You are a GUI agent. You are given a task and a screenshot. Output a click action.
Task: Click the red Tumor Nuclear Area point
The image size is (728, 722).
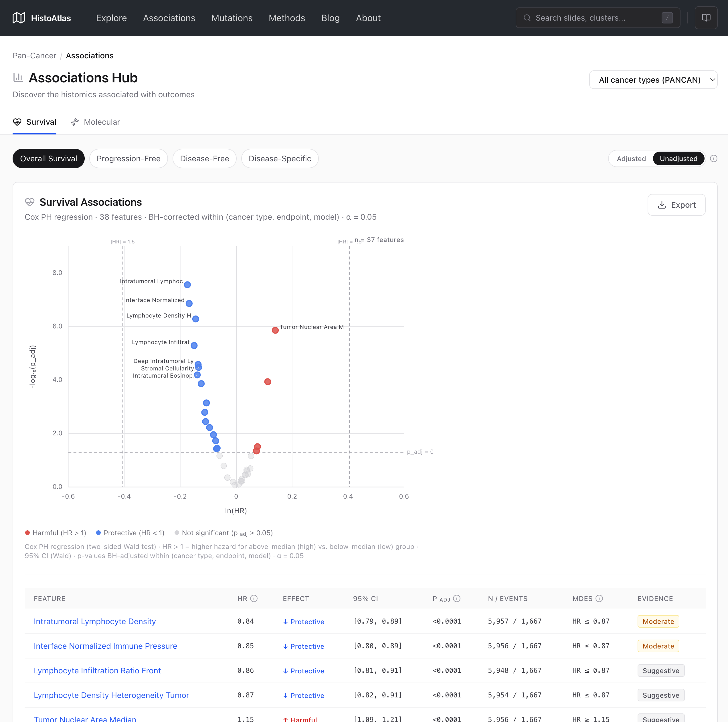tap(275, 330)
